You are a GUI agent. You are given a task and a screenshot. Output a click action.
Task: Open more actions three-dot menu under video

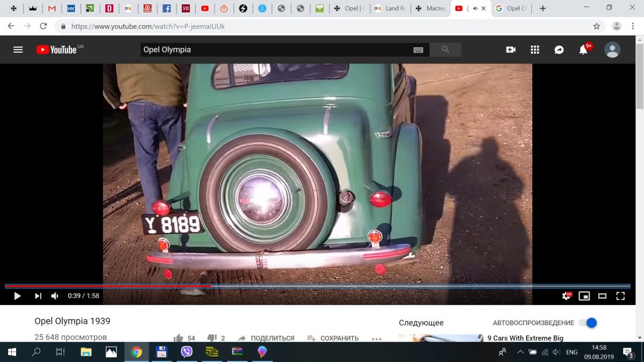click(x=376, y=338)
